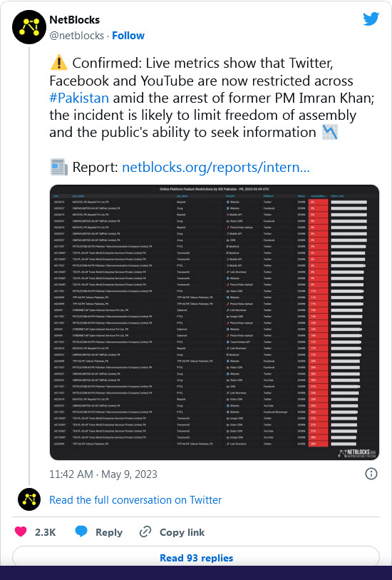Open the NetBlocks profile avatar
Screen dimensions: 392x580
[29, 27]
